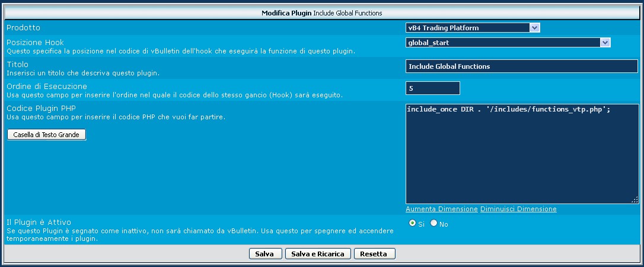Screen dimensions: 644x267
Task: Hit the Resetta button
Action: pyautogui.click(x=374, y=254)
